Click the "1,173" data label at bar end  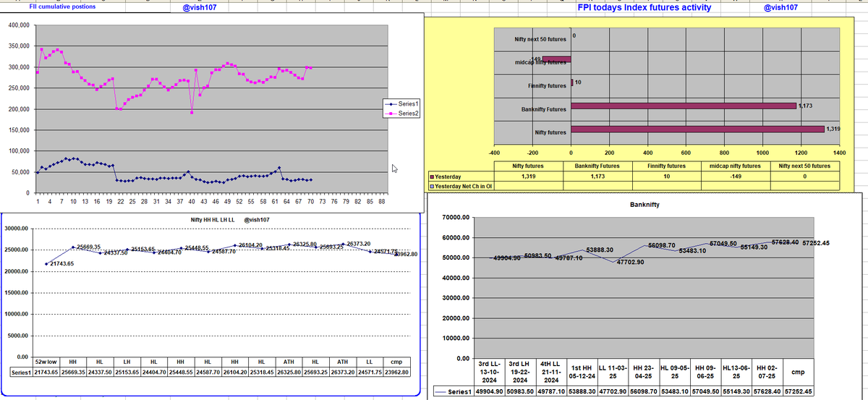point(807,106)
